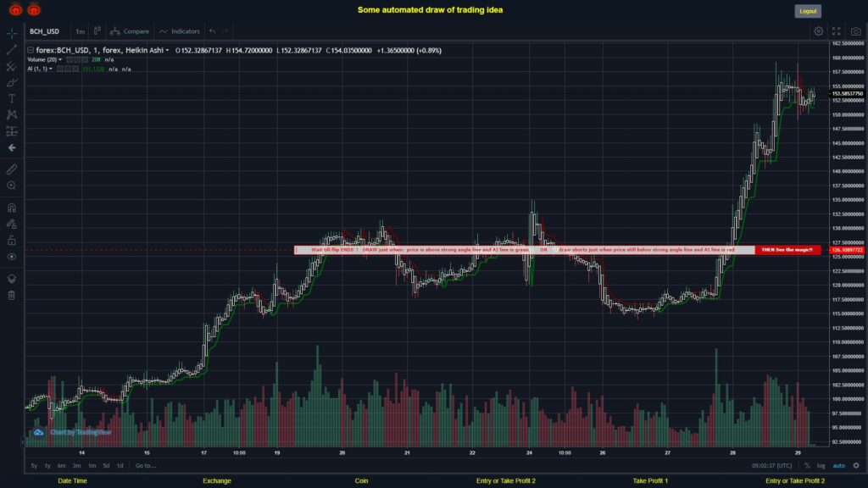Viewport: 868px width, 488px height.
Task: Collapse the legend with the minus box
Action: pyautogui.click(x=31, y=50)
